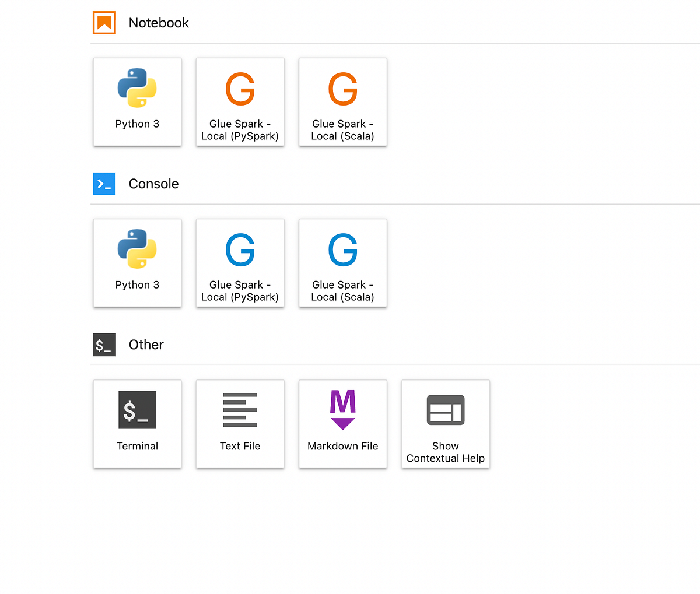Open a Glue Spark - Local (PySpark) console

240,263
